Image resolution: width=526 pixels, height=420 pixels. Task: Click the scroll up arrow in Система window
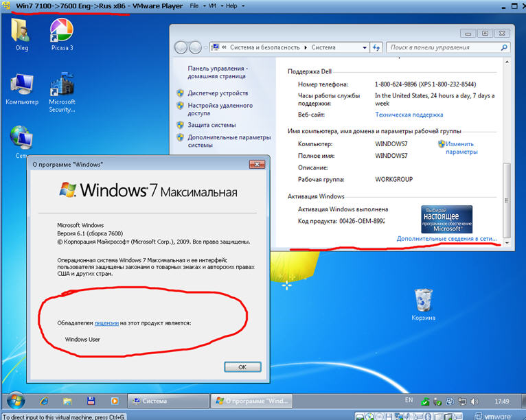[x=507, y=62]
